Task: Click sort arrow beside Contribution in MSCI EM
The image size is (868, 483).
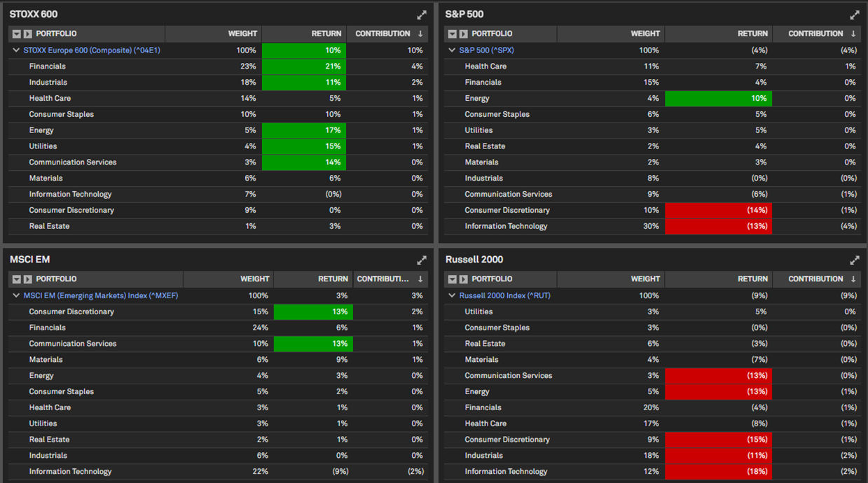Action: click(420, 279)
